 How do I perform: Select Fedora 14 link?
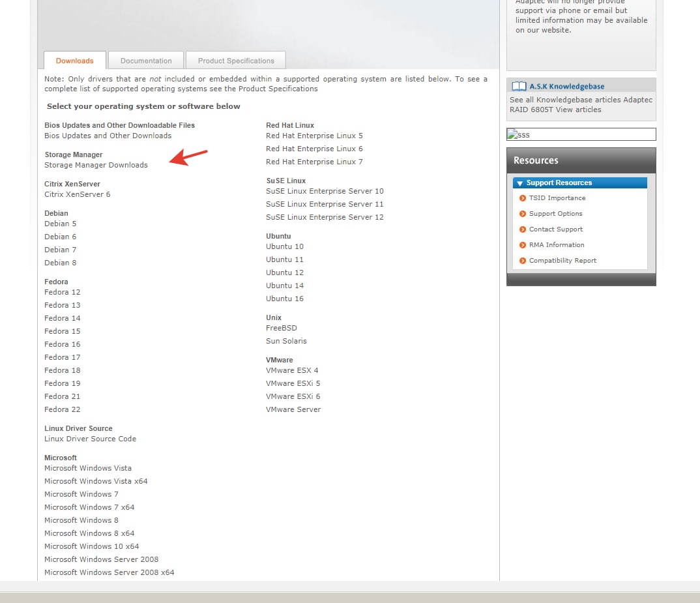click(x=62, y=318)
